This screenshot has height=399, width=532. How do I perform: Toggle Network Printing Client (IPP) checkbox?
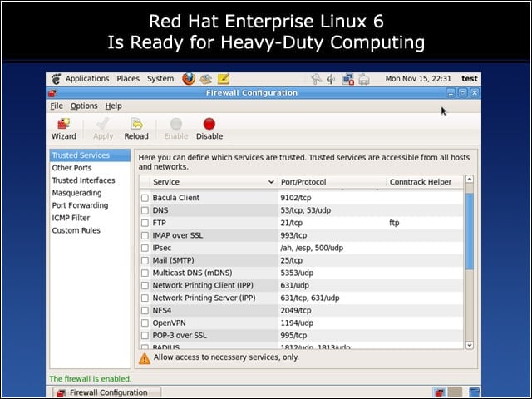[x=145, y=286]
